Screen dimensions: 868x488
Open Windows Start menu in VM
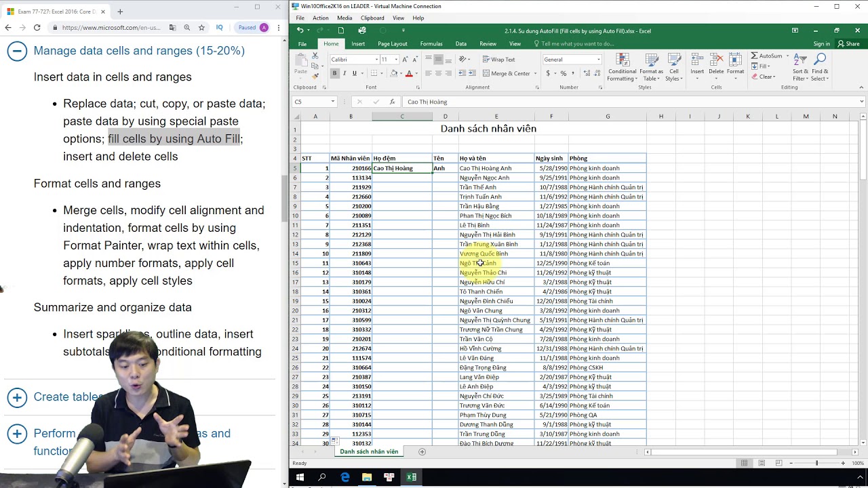tap(299, 477)
